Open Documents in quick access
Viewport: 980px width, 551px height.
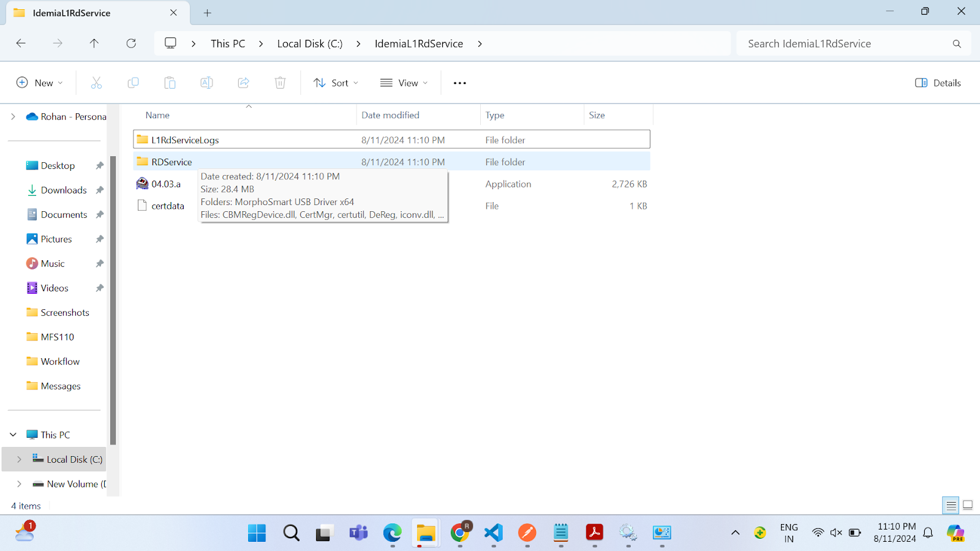click(64, 214)
